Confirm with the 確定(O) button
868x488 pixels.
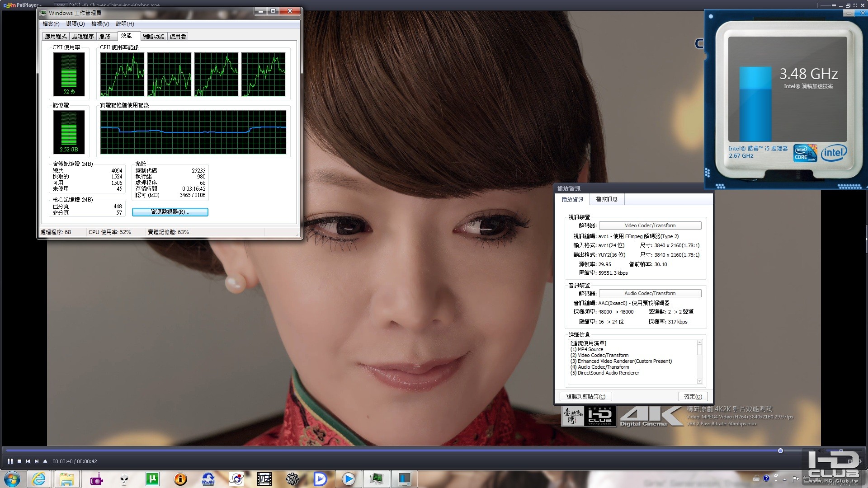tap(693, 397)
